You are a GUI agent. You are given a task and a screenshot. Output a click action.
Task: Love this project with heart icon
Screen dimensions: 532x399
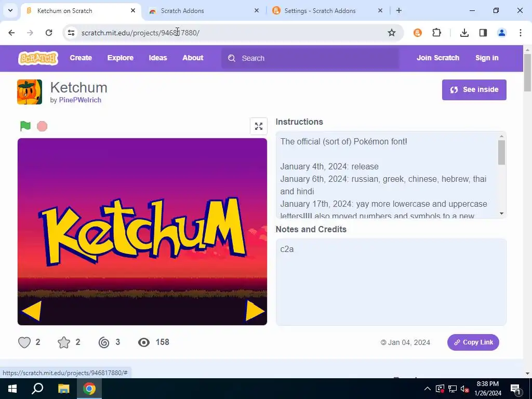click(x=24, y=342)
